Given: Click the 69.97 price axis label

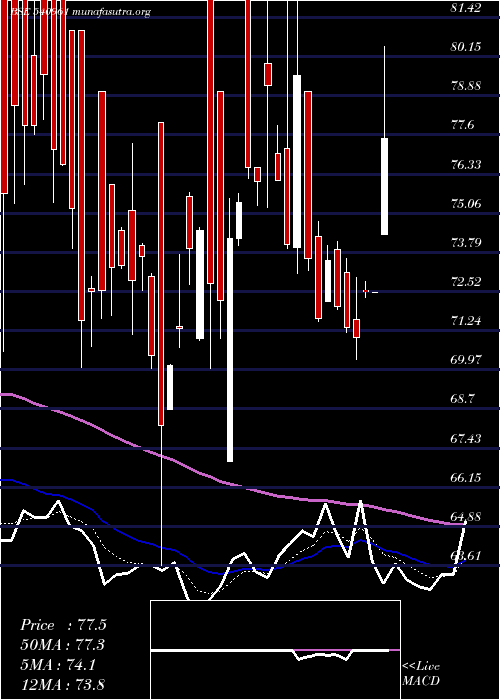Looking at the screenshot, I should click(x=466, y=360).
